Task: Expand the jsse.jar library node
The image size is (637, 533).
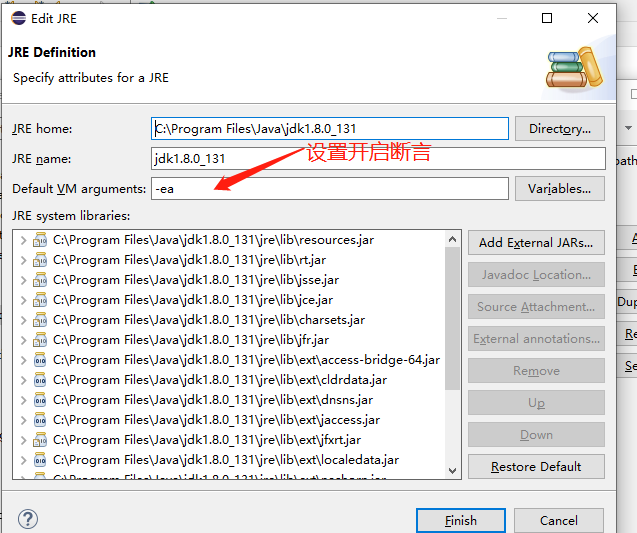Action: (24, 280)
